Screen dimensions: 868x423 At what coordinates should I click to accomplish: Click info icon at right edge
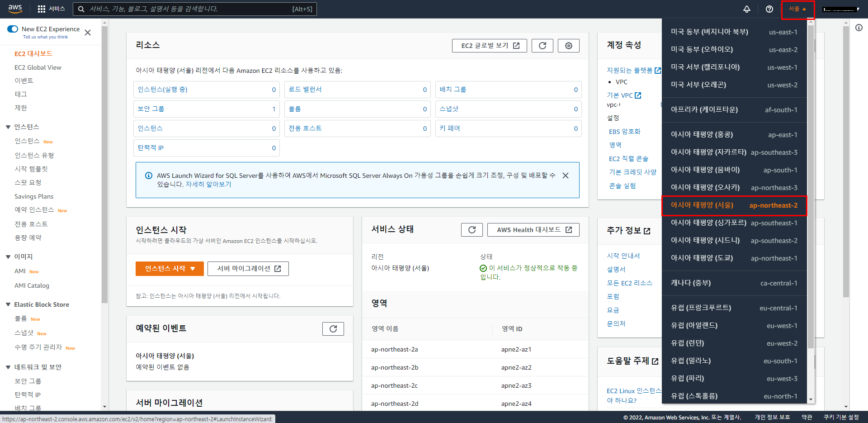click(x=859, y=28)
